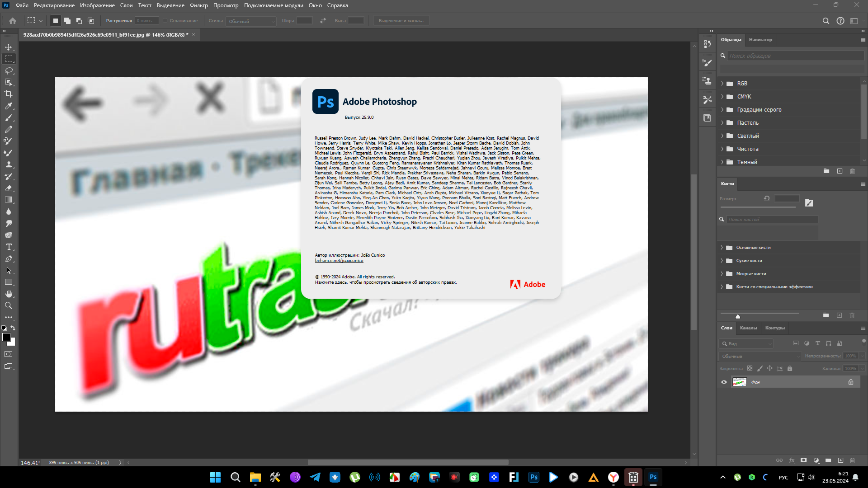The width and height of the screenshot is (868, 488).
Task: Create new swatch group folder
Action: click(x=826, y=171)
